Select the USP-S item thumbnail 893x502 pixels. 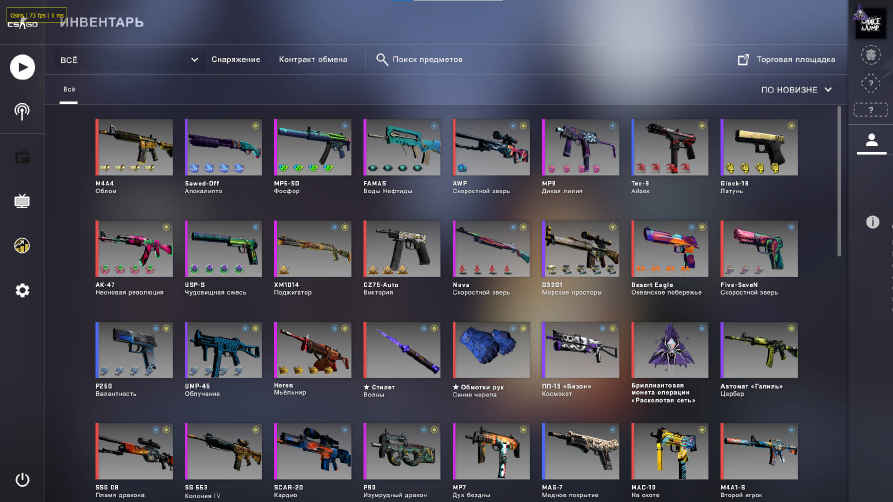coord(223,248)
